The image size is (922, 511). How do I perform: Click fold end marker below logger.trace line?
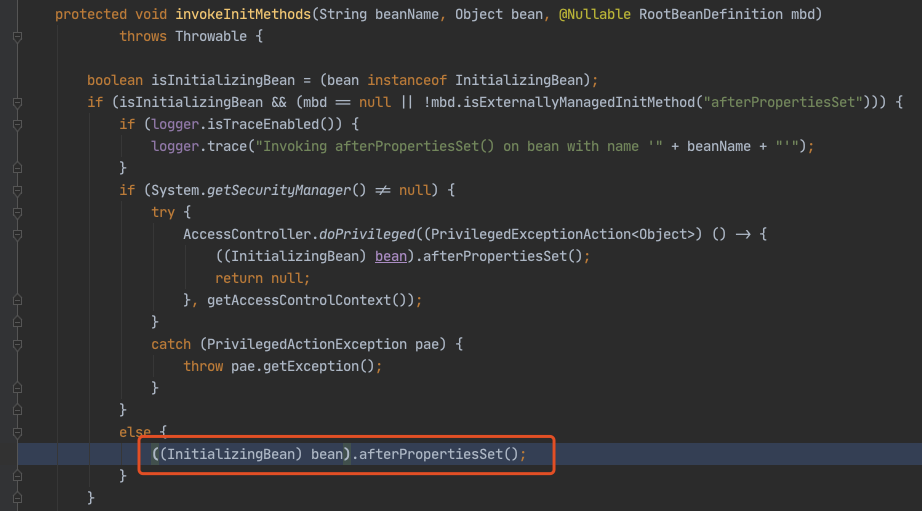(18, 168)
